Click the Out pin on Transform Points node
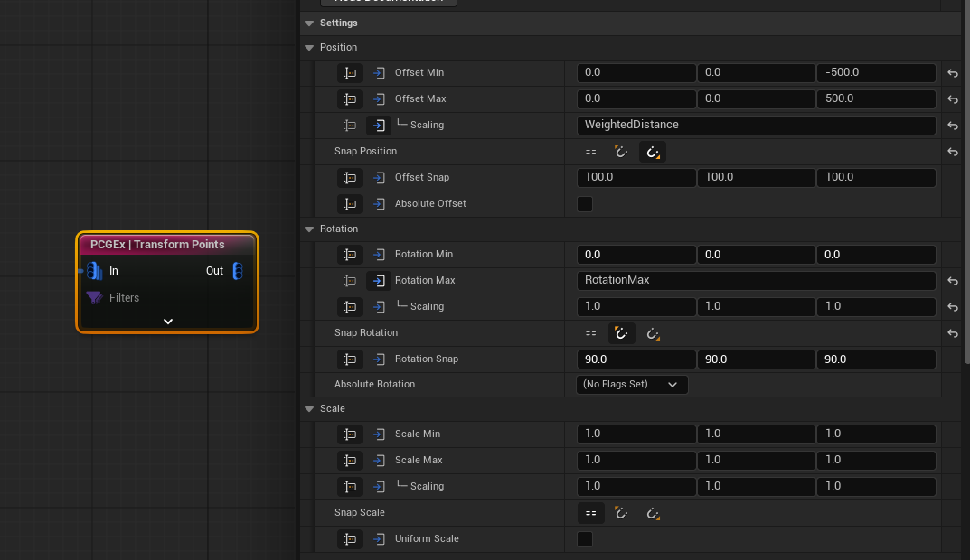970x560 pixels. [237, 271]
